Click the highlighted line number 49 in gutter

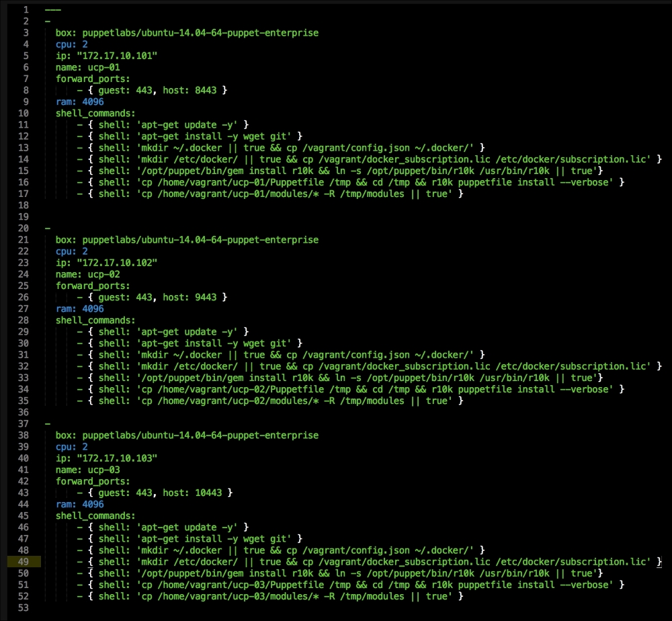tap(24, 562)
